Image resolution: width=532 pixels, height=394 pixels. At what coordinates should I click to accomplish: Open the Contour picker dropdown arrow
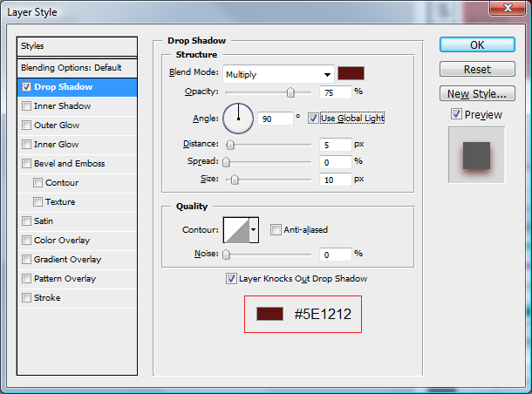click(254, 230)
